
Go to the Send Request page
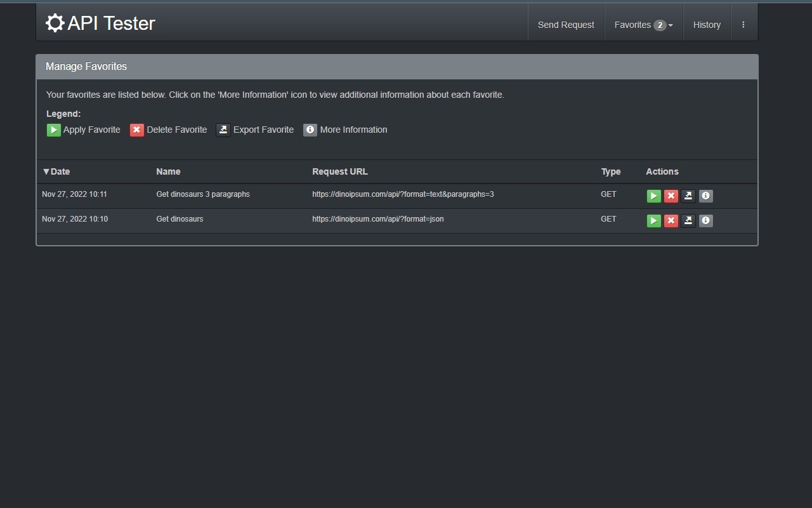pyautogui.click(x=565, y=25)
